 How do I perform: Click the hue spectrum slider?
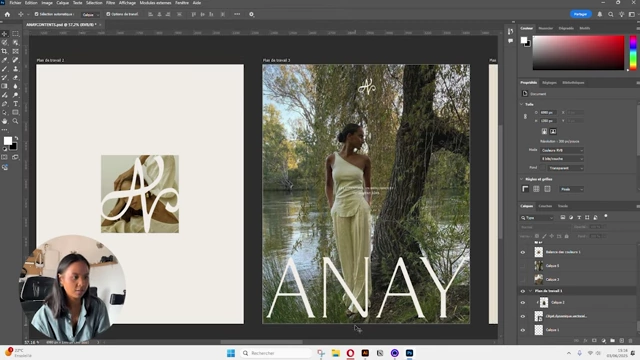tap(633, 53)
